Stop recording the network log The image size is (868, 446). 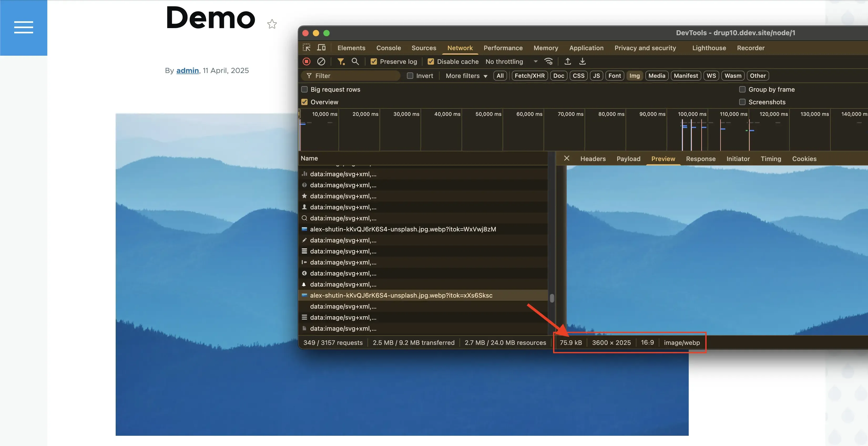point(307,61)
